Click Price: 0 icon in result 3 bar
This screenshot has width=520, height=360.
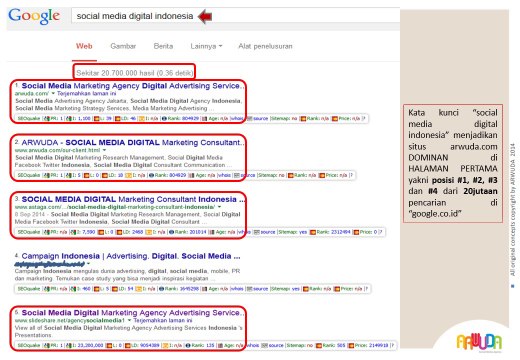click(x=356, y=232)
